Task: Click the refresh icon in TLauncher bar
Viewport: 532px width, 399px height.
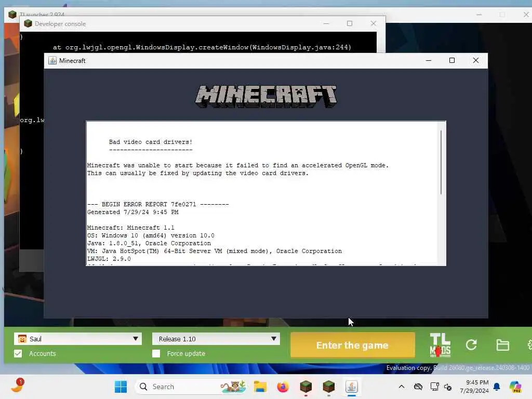Action: (471, 345)
